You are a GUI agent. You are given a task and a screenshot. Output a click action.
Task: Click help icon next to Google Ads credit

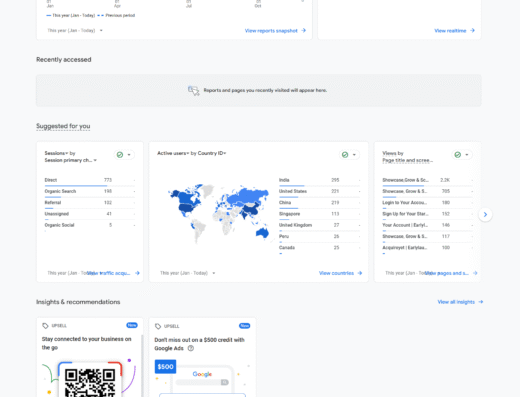tap(191, 348)
